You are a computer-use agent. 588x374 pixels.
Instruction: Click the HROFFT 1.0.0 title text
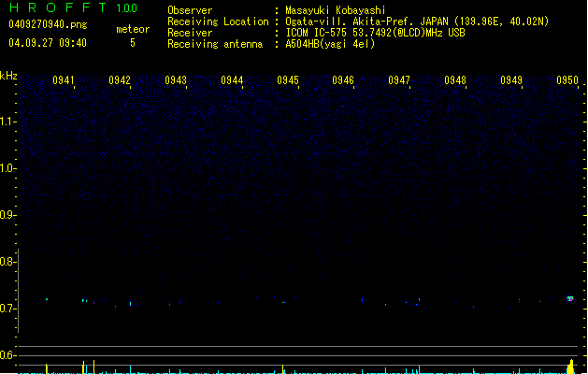click(x=73, y=7)
